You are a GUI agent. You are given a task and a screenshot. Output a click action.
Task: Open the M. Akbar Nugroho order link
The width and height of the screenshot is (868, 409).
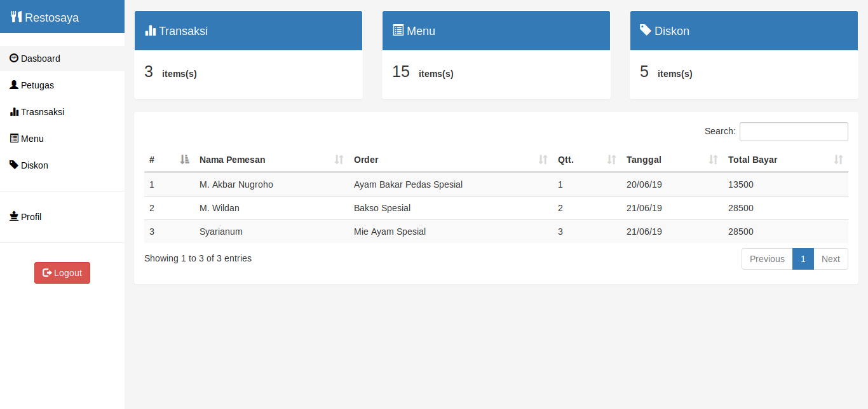tap(236, 184)
